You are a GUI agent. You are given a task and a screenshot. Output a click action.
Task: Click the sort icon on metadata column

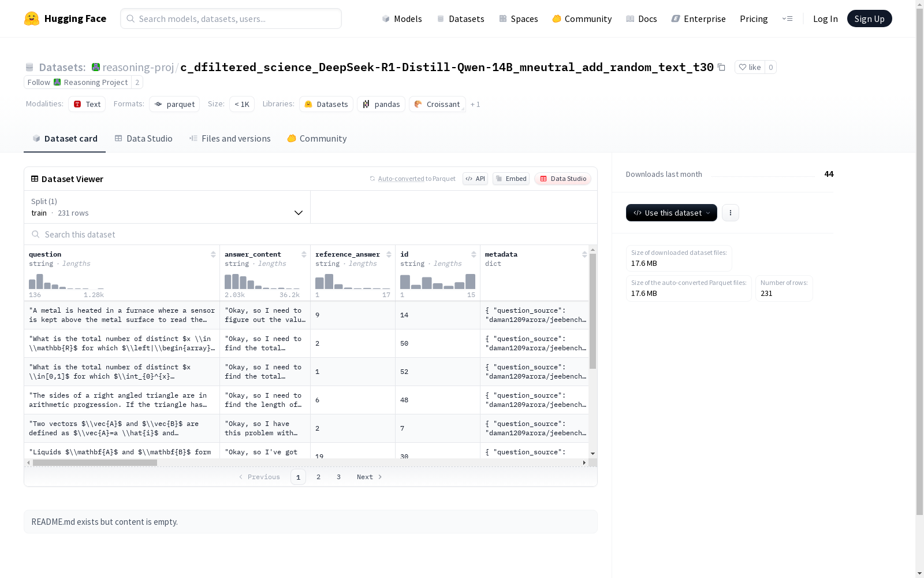click(x=584, y=254)
